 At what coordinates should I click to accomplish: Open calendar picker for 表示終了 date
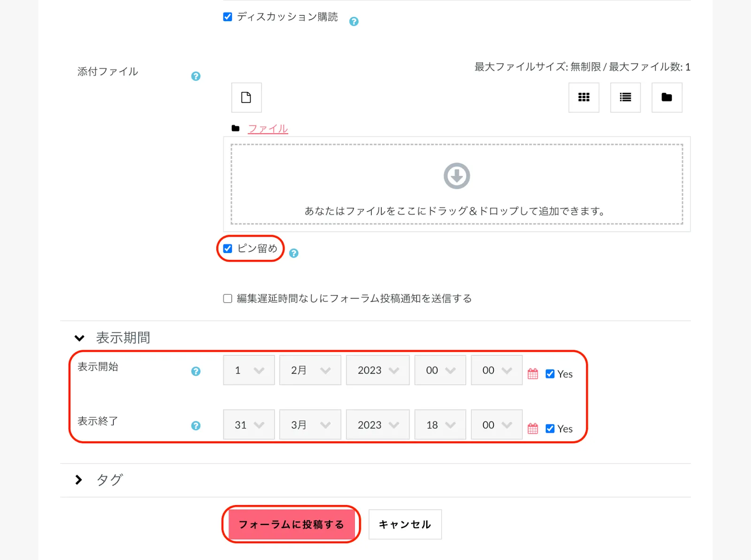pyautogui.click(x=533, y=428)
